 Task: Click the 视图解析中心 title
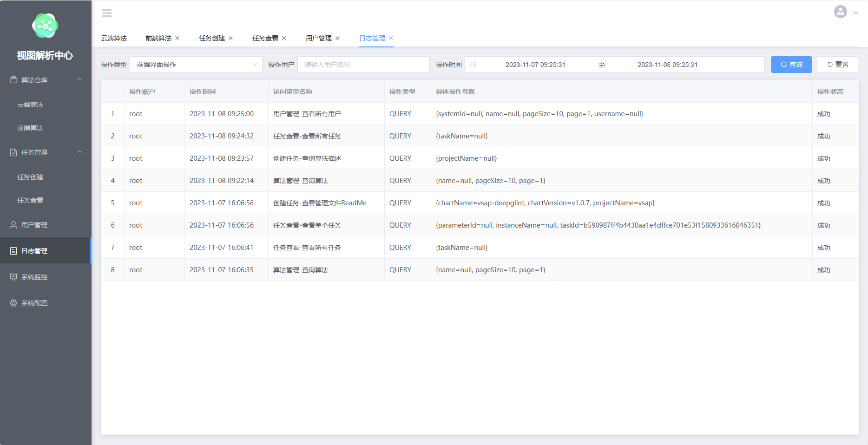pyautogui.click(x=45, y=55)
